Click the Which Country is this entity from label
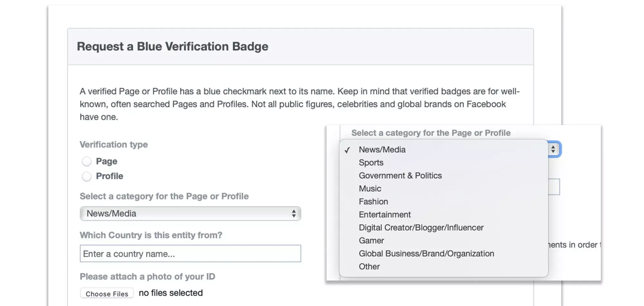The image size is (644, 306). tap(151, 235)
